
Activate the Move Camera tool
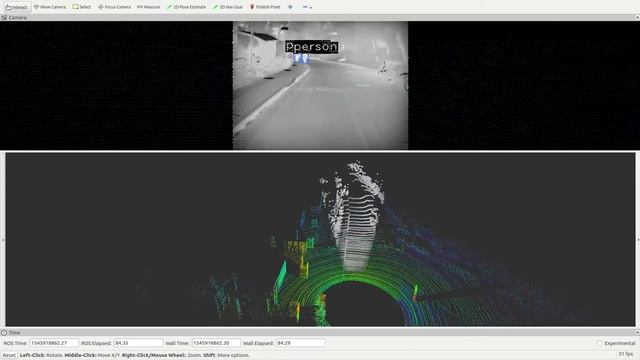[50, 7]
